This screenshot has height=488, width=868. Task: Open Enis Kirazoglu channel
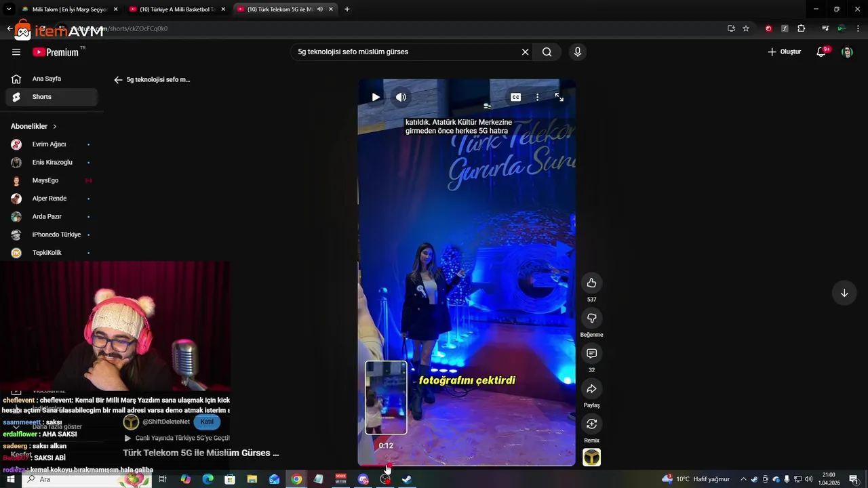(52, 162)
